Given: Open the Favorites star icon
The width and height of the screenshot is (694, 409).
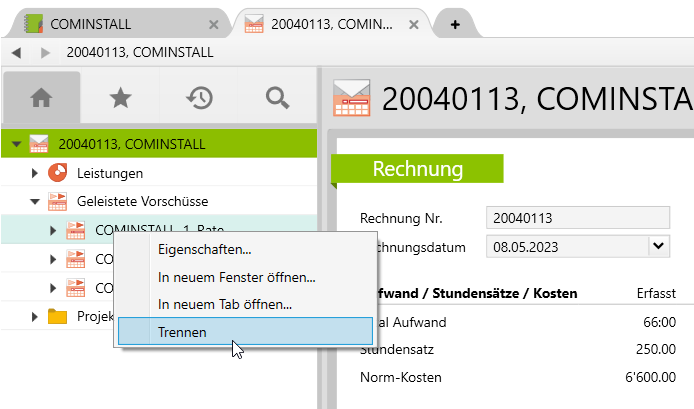Looking at the screenshot, I should coord(120,97).
